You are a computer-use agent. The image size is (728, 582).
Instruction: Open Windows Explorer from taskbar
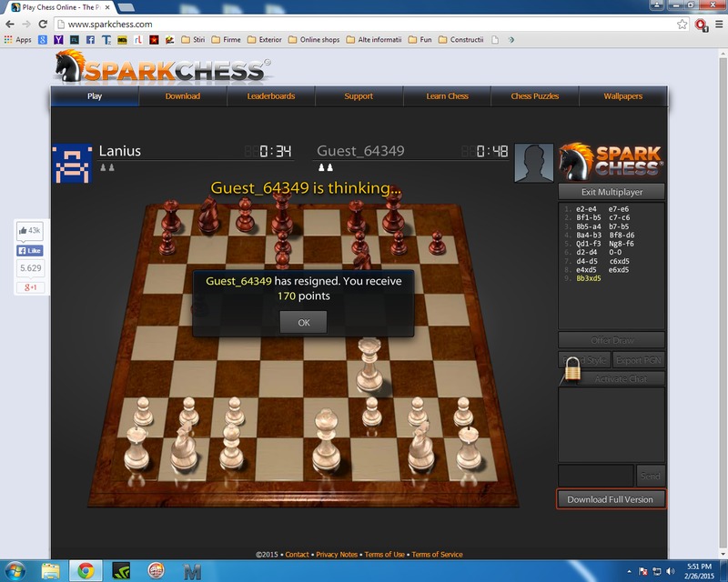pyautogui.click(x=50, y=571)
